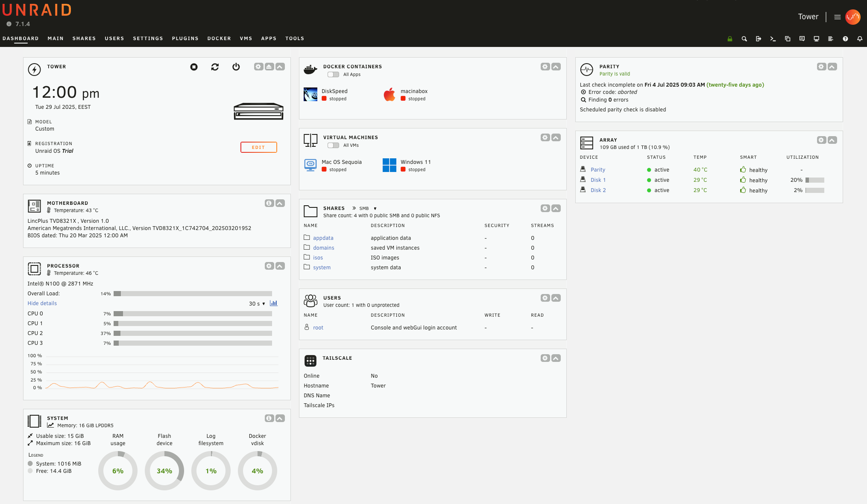Collapse the Processor panel
Viewport: 867px width, 504px height.
(280, 266)
